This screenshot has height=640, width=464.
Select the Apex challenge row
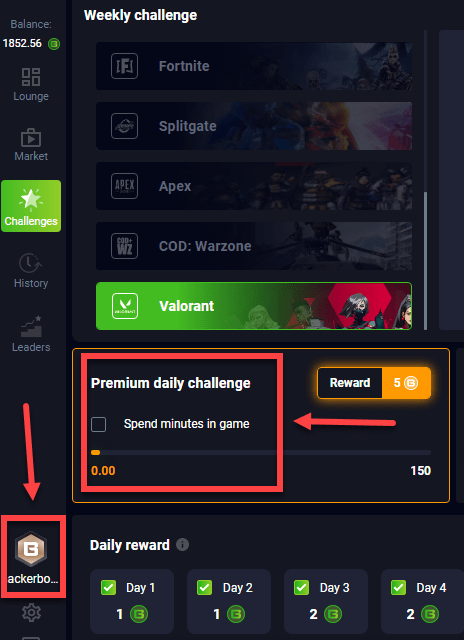254,186
